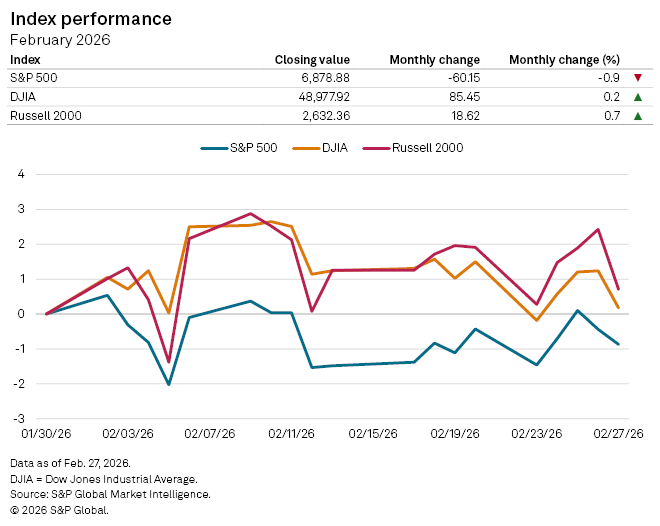This screenshot has height=526, width=660.
Task: Click the crimson Russell 2000 legend line swatch
Action: click(x=373, y=148)
